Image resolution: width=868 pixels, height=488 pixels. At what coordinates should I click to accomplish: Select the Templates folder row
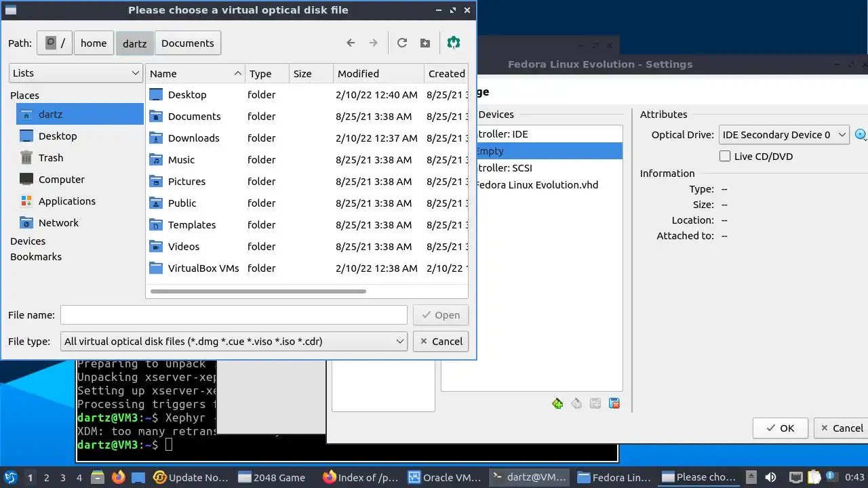coord(307,224)
